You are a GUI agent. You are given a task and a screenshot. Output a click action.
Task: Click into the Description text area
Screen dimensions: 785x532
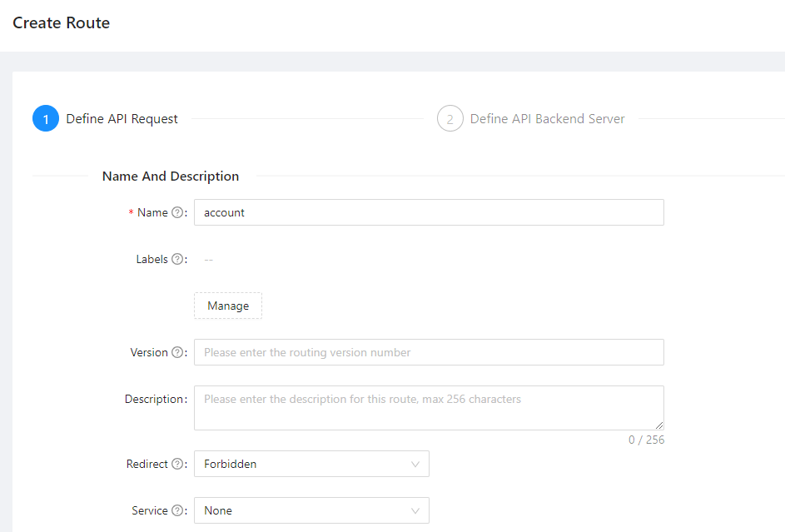[x=429, y=408]
